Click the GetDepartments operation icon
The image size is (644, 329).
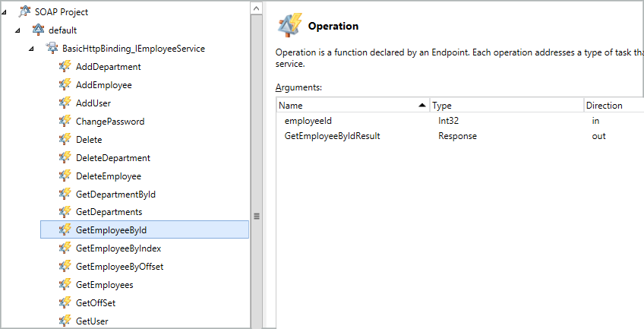65,212
